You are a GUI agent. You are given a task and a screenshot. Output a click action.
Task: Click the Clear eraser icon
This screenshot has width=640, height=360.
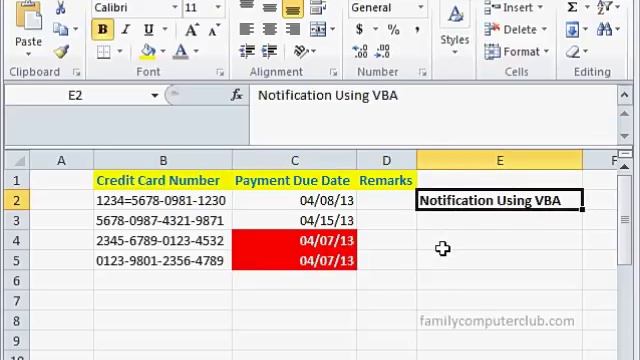573,52
